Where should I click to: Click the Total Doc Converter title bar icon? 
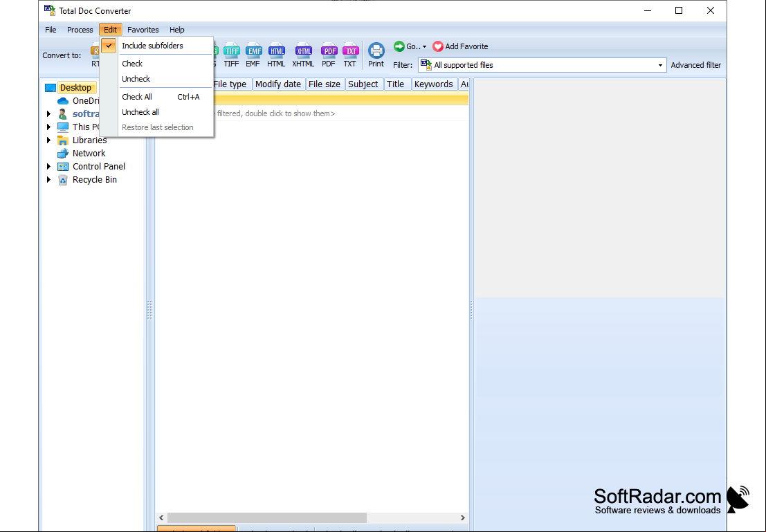(x=49, y=10)
